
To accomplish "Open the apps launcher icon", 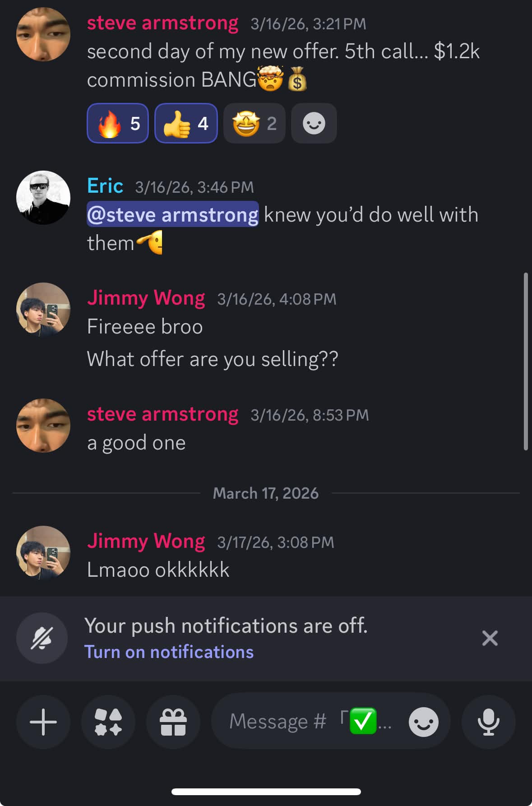I will (108, 722).
